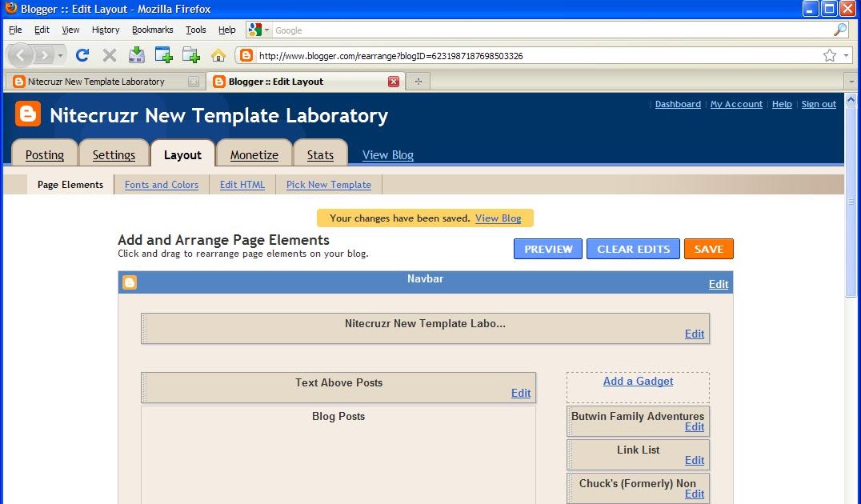The width and height of the screenshot is (861, 504).
Task: Click the Stop loading X icon
Action: [x=110, y=55]
